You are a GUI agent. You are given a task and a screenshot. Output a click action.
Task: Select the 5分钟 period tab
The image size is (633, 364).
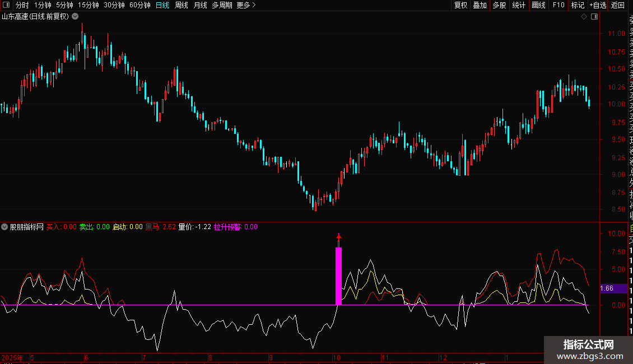click(x=64, y=6)
